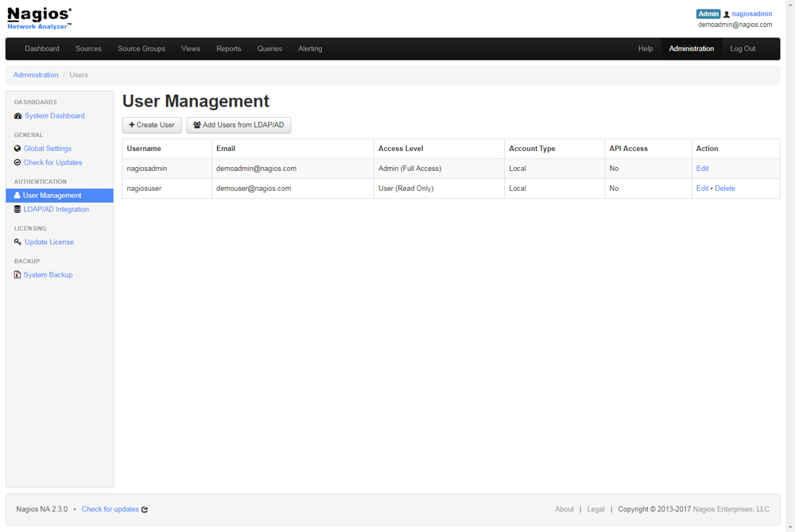This screenshot has width=795, height=532.
Task: Open the Legal link in the footer
Action: click(x=595, y=509)
